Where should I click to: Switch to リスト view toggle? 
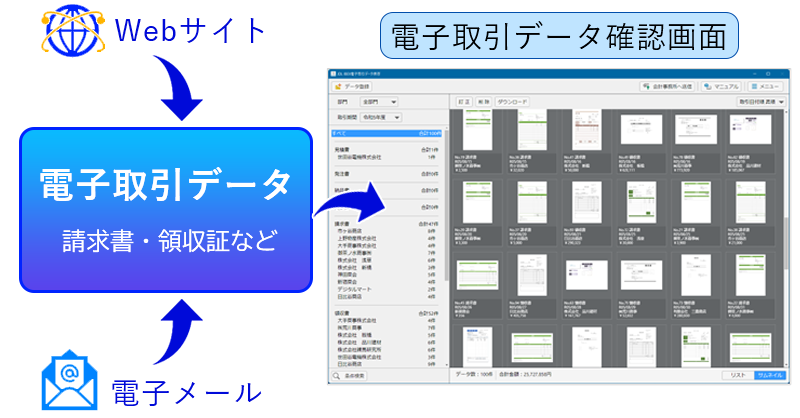[738, 375]
